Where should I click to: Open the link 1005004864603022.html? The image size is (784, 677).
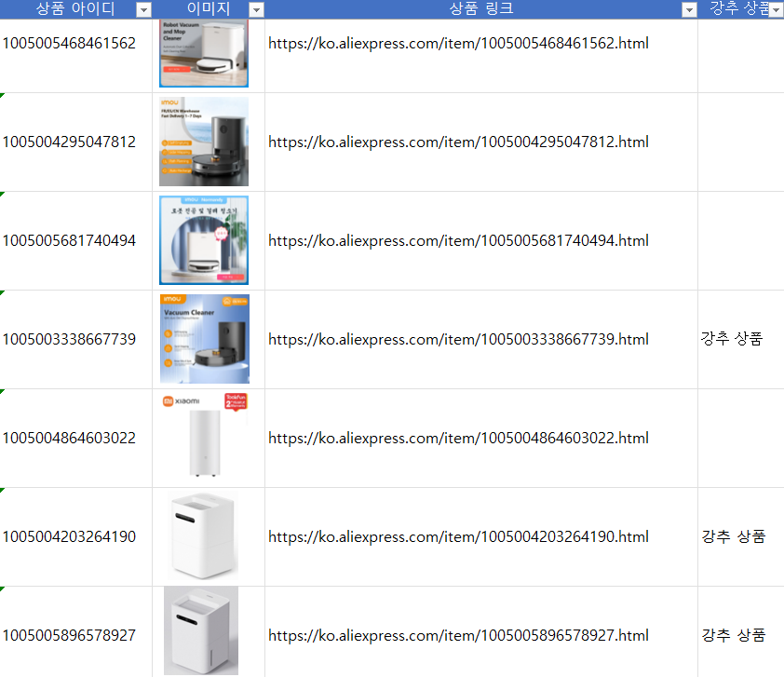(457, 438)
